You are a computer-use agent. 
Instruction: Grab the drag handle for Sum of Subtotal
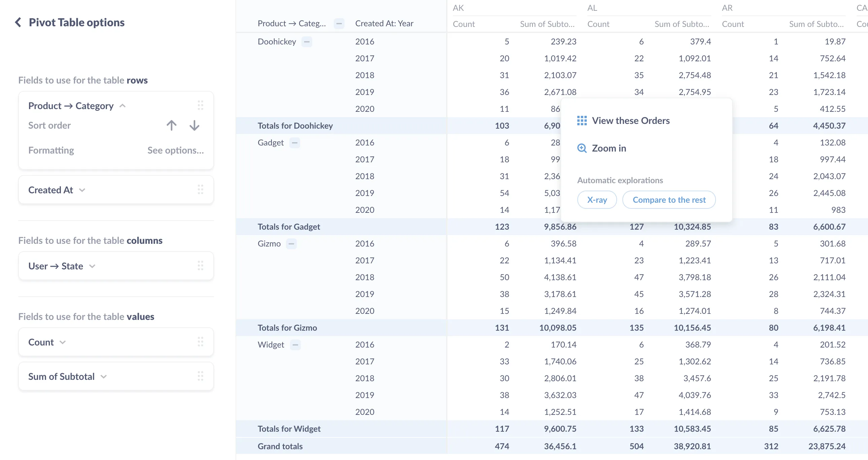pyautogui.click(x=201, y=376)
